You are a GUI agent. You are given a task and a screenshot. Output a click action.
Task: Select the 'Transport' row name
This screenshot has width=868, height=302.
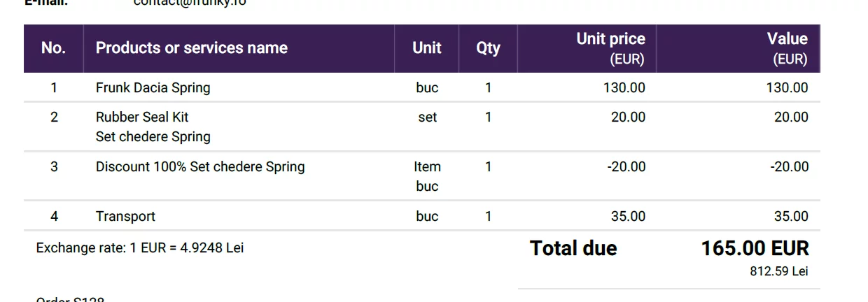[125, 217]
